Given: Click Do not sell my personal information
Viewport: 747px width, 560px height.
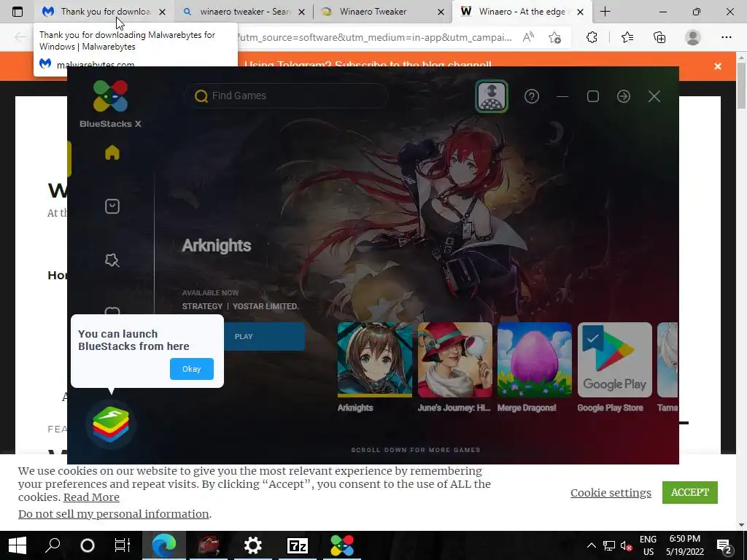Looking at the screenshot, I should click(113, 514).
